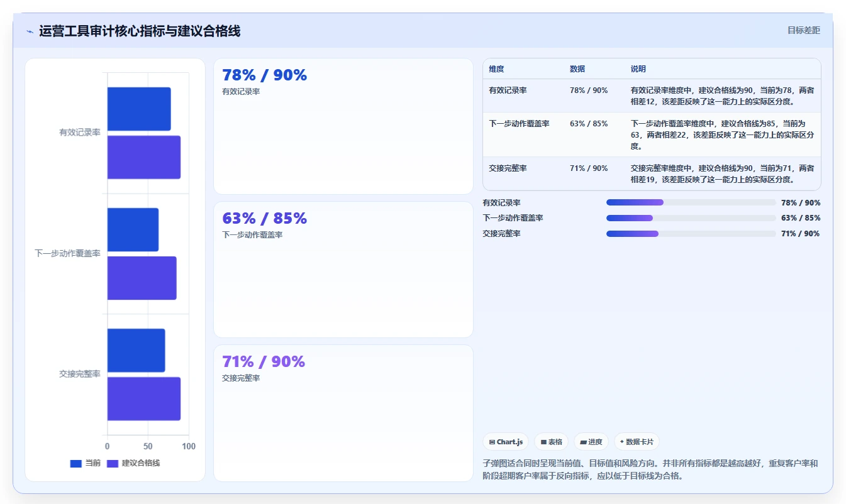Click the blue 当前 bar for 下一步动作覆盖率
846x504 pixels.
tap(133, 229)
